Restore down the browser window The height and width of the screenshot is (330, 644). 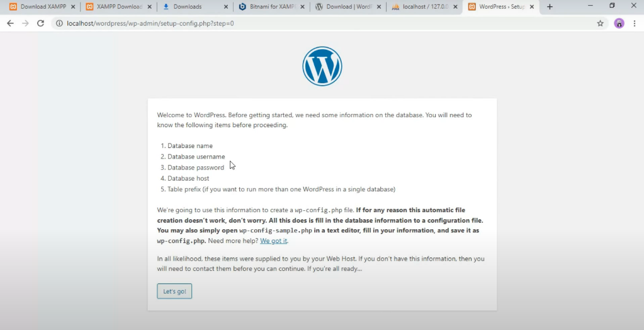pos(612,5)
